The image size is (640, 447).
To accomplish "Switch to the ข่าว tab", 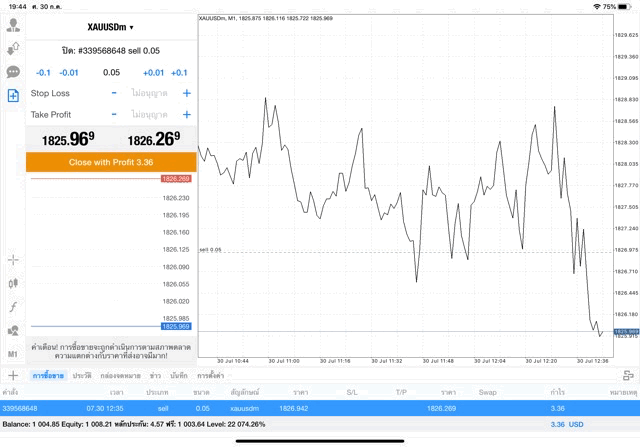I will pyautogui.click(x=155, y=376).
